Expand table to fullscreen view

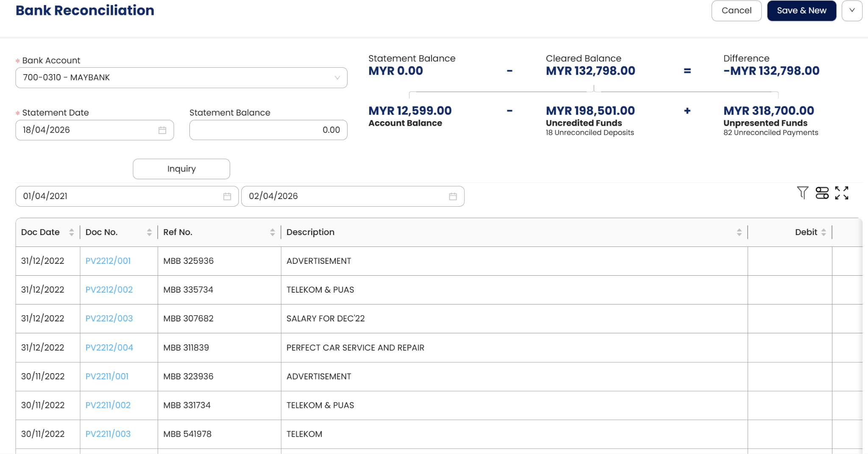[841, 193]
